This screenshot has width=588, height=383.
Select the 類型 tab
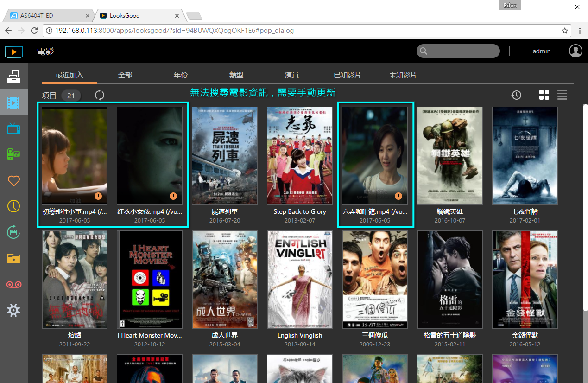coord(236,75)
